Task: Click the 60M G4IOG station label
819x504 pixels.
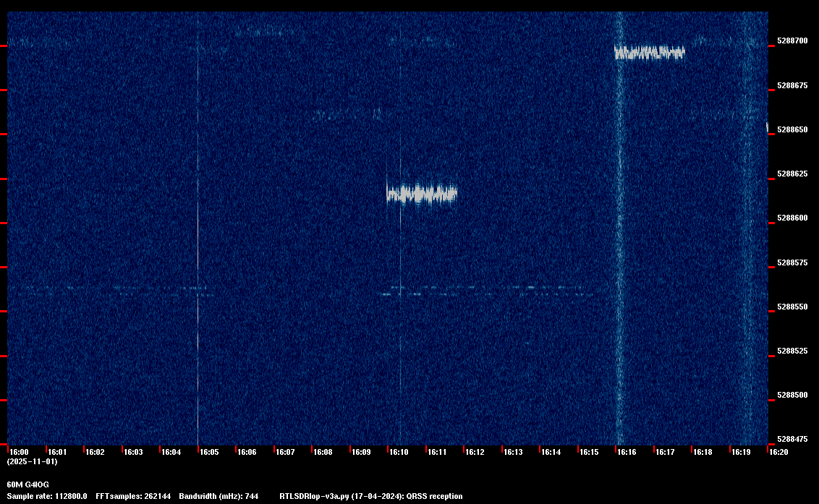Action: coord(27,484)
